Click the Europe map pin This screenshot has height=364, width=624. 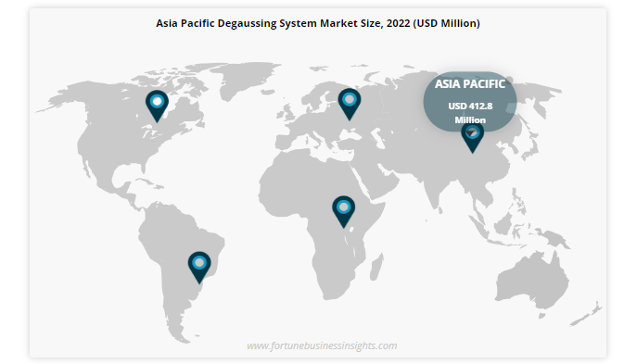click(350, 104)
